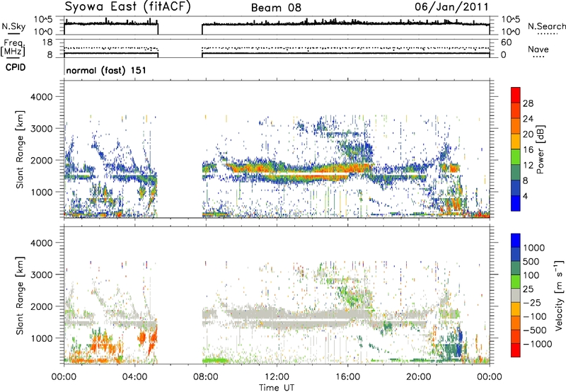The image size is (566, 392).
Task: Click the blue 1000 velocity colorbar top
Action: [516, 241]
